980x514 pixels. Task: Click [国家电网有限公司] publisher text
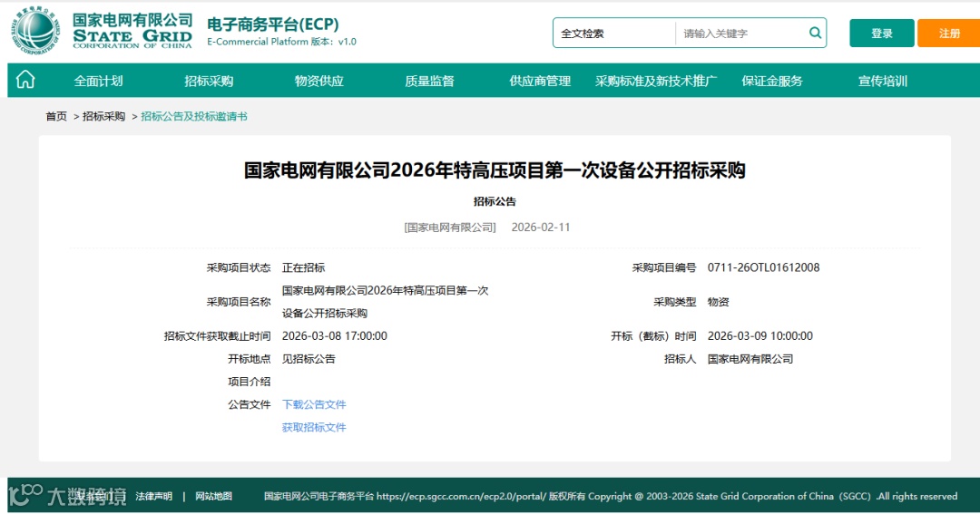[x=450, y=228]
